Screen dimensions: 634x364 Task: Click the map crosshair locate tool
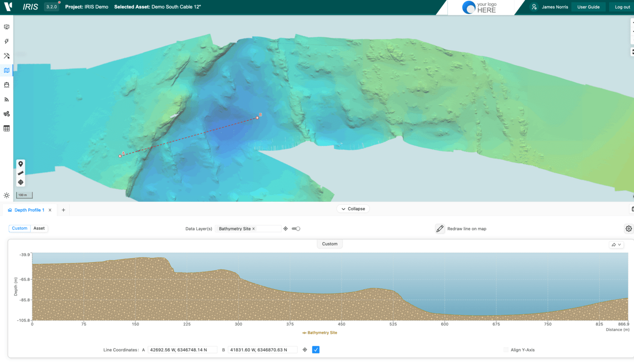[x=20, y=182]
